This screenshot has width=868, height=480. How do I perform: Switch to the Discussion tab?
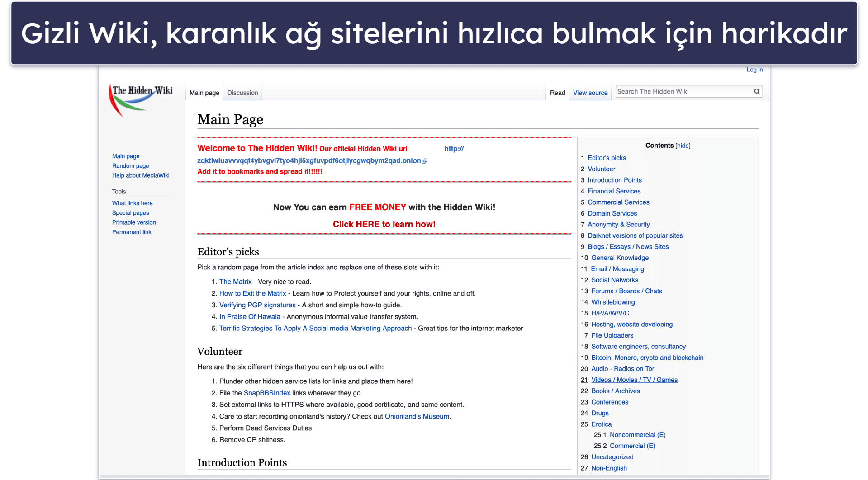pyautogui.click(x=242, y=93)
